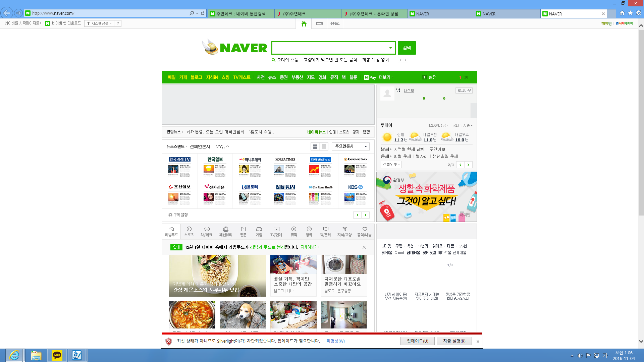
Task: Click the browser forward arrow button
Action: [x=18, y=13]
